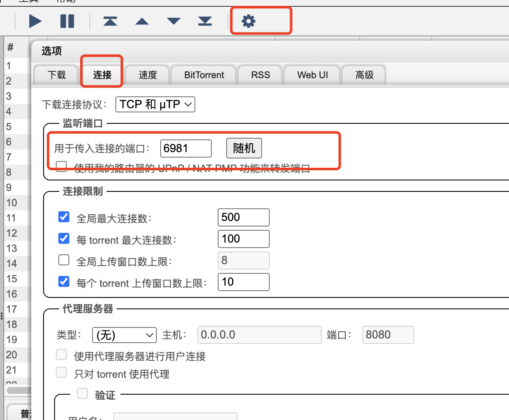
Task: Move torrent to bottom of queue
Action: coord(205,21)
